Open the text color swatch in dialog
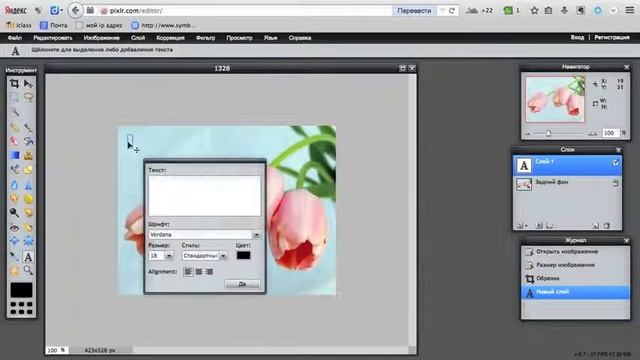The image size is (640, 360). click(243, 256)
